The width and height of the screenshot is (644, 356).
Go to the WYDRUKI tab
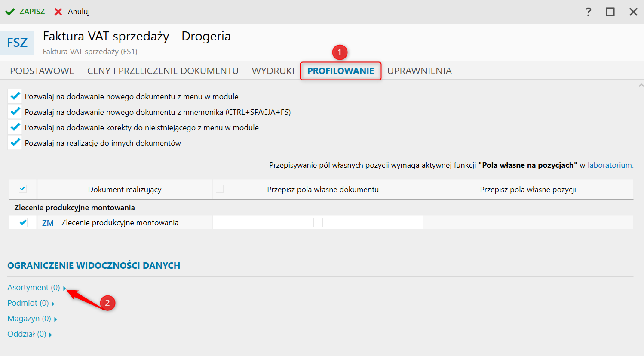coord(273,71)
